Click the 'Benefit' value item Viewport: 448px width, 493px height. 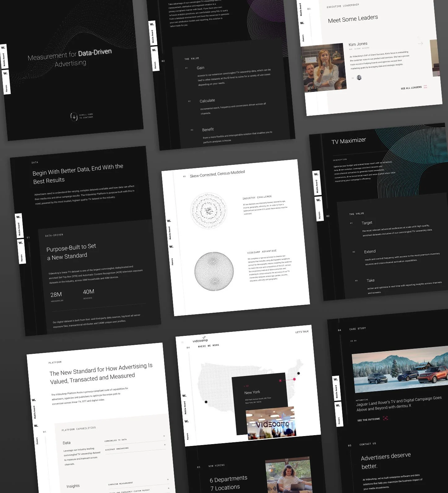208,130
